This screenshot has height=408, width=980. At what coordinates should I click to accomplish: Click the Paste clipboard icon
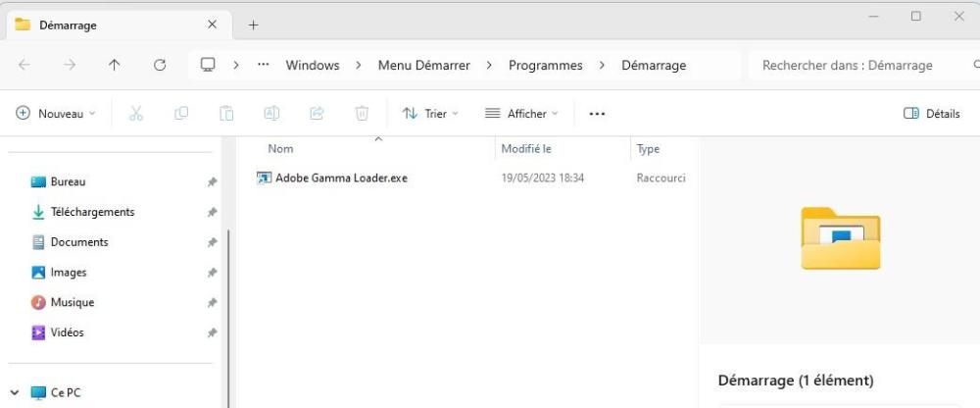226,113
